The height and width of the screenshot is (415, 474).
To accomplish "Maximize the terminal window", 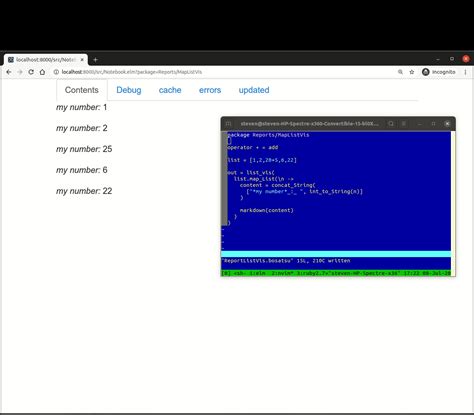I will click(x=433, y=124).
